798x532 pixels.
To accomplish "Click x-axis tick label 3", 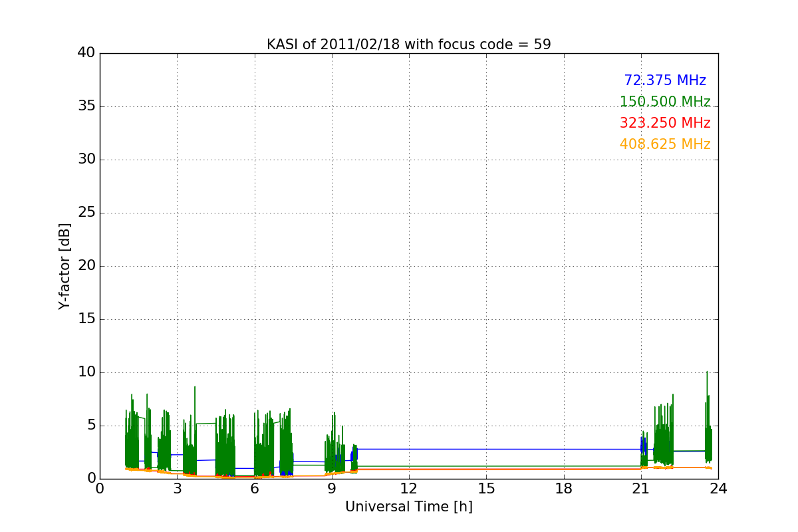I will 177,489.
